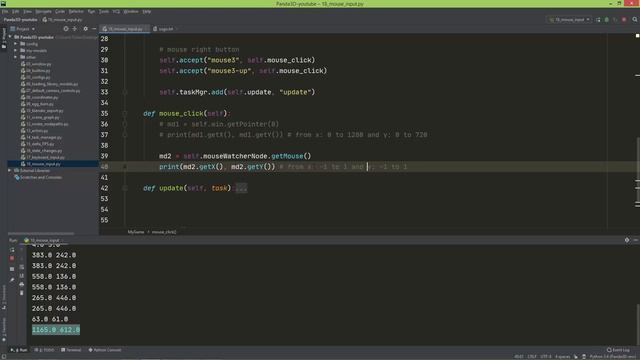This screenshot has width=640, height=360.
Task: Toggle fold marker at def mouse_click line
Action: tap(125, 113)
